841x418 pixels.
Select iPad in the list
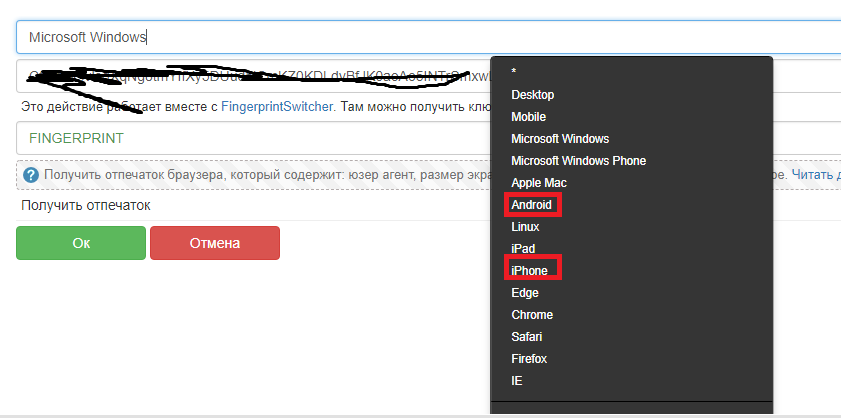(523, 248)
